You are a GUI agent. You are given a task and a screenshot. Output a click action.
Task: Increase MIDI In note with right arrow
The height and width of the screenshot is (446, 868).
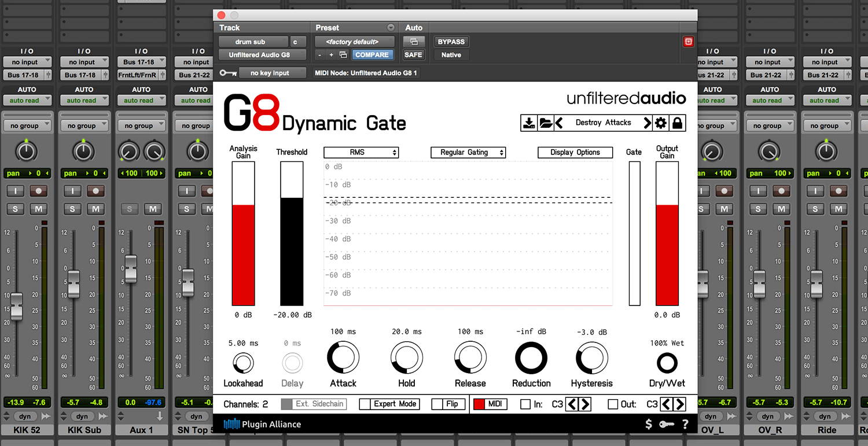click(x=584, y=404)
